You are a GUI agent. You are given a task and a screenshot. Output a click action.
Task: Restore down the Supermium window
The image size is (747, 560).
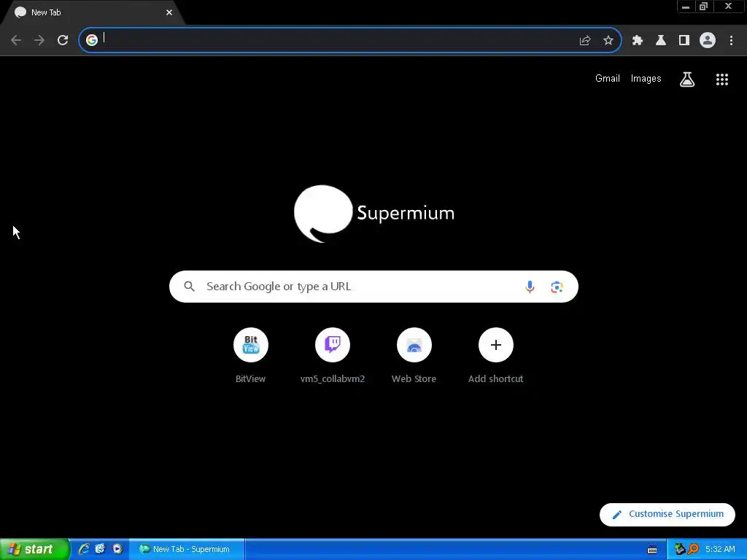click(704, 7)
